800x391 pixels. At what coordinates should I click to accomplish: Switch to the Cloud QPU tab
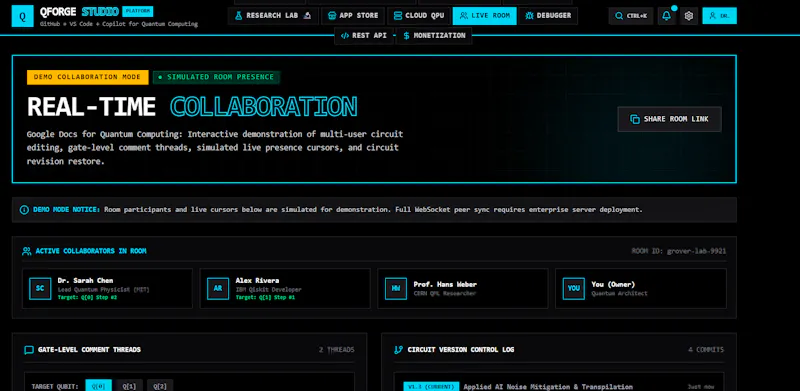click(x=418, y=16)
